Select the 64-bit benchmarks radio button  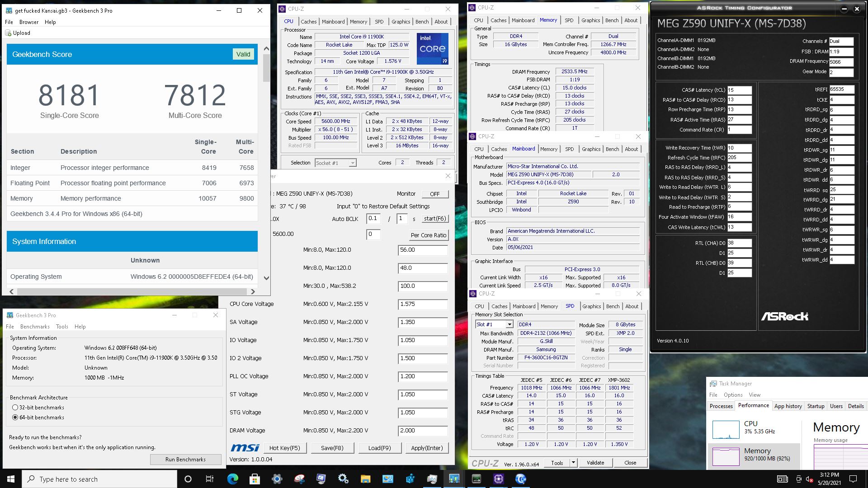[x=15, y=418]
